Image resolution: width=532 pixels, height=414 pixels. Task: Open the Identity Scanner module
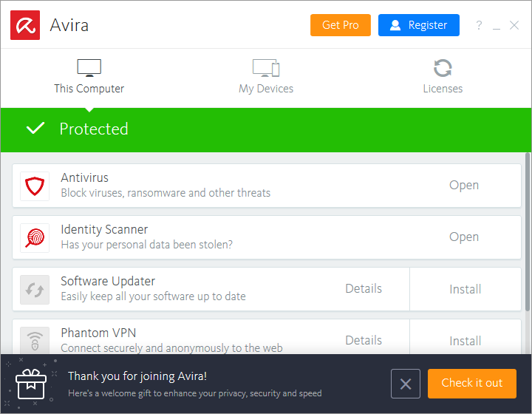(x=464, y=237)
